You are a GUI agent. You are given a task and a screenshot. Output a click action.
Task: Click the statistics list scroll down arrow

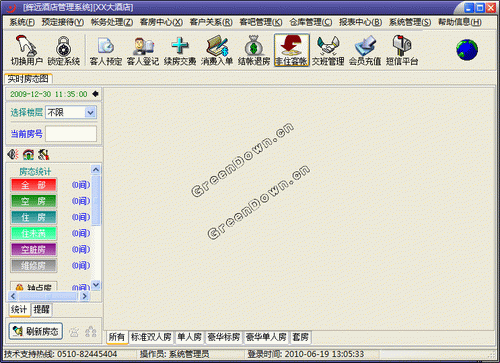[96, 285]
